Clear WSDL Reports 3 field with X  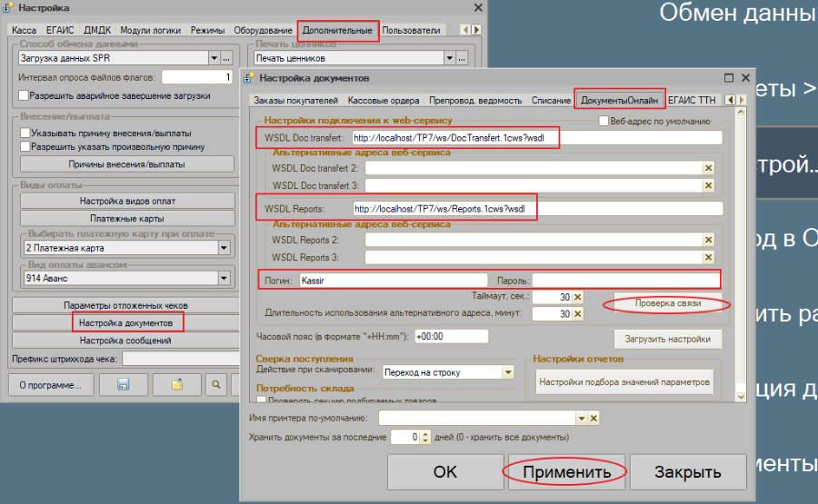click(x=708, y=257)
